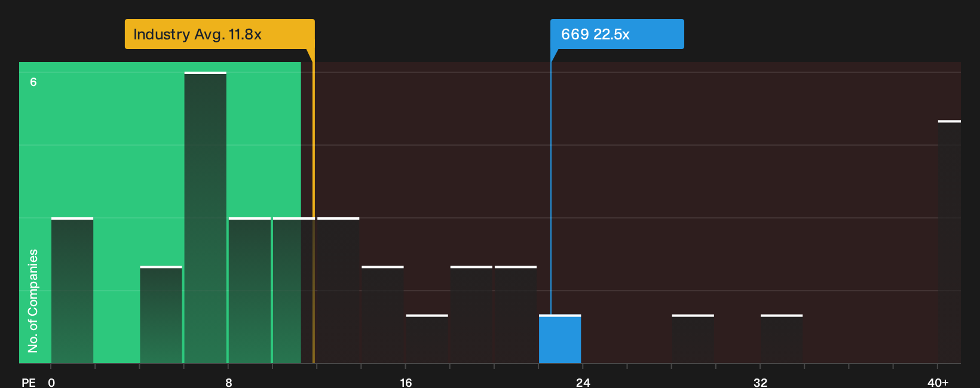Select the blue highlighted bar at PE 22-24
The width and height of the screenshot is (980, 388).
(560, 339)
